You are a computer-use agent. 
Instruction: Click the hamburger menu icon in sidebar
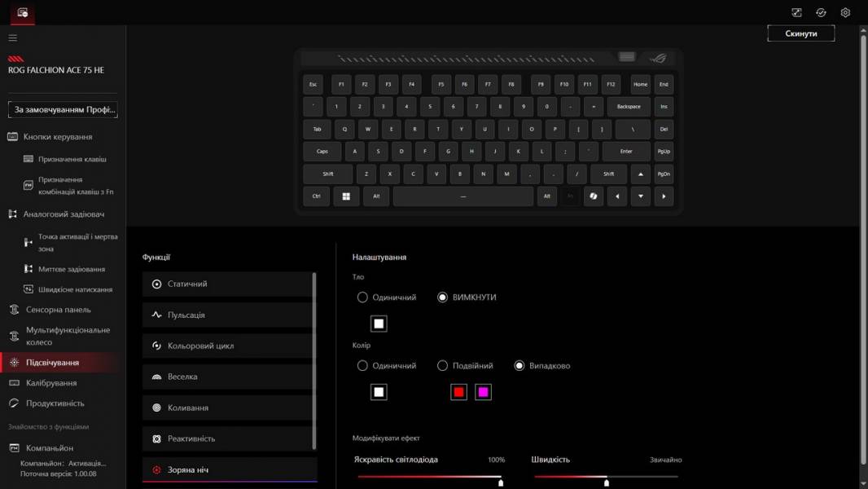12,37
